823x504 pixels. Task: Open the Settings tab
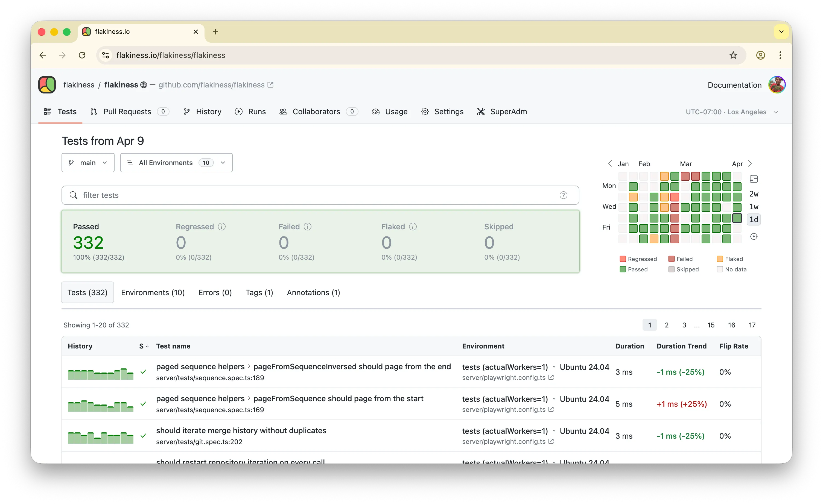click(442, 112)
